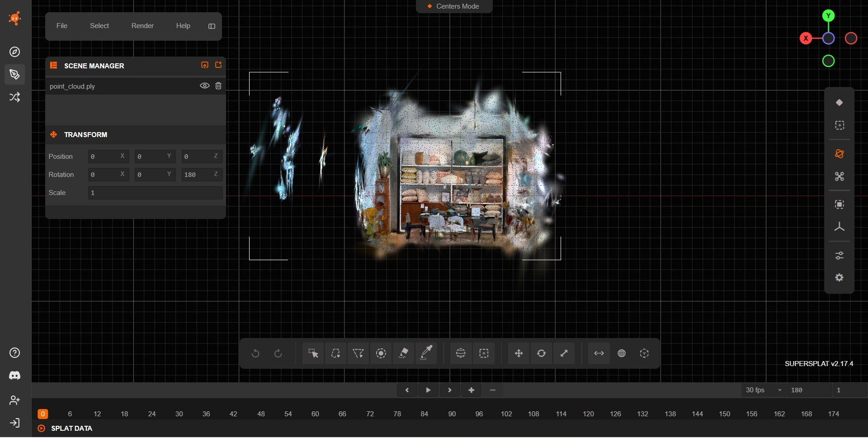The width and height of the screenshot is (868, 438).
Task: Toggle centers mode diamond button
Action: 840,103
